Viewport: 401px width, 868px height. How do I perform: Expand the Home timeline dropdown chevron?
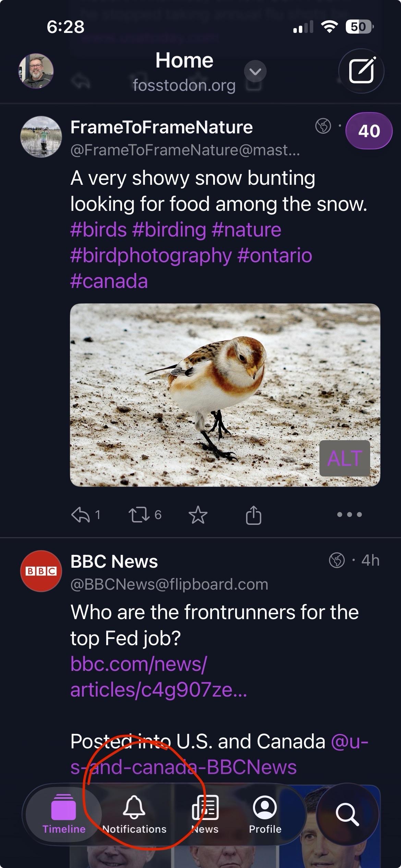click(x=255, y=71)
